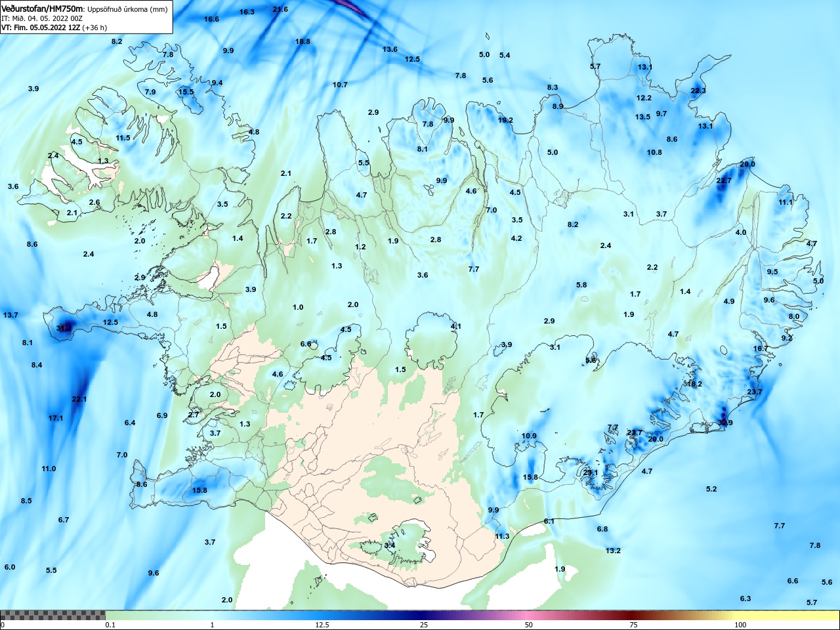Click the 8.3 precipitation value
840x630 pixels.
point(553,87)
